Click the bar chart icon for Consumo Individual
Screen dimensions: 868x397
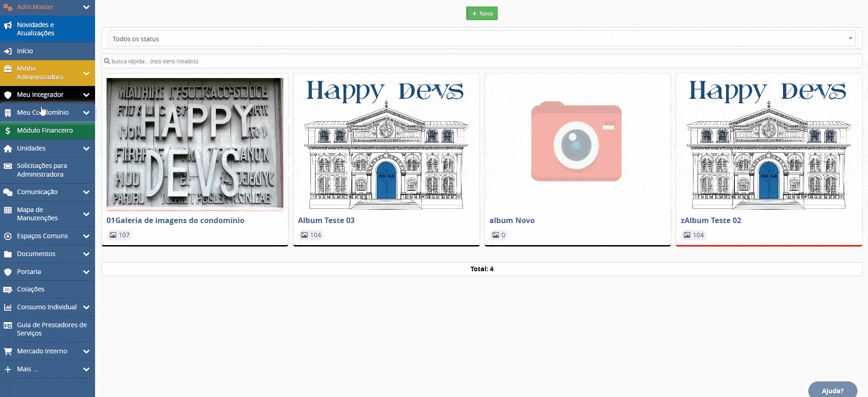coord(8,308)
